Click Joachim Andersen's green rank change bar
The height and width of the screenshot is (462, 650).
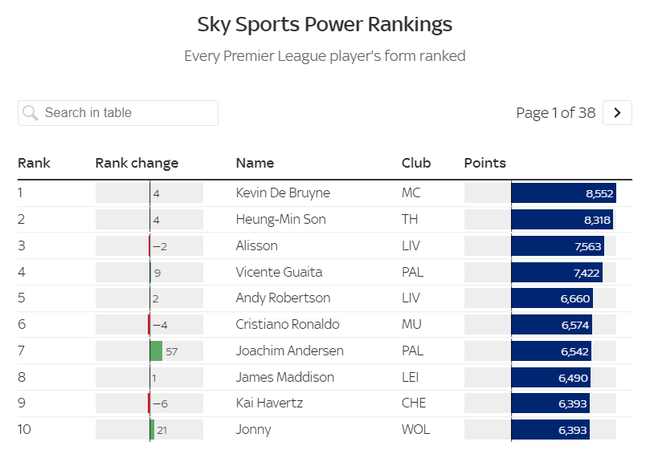tap(156, 351)
